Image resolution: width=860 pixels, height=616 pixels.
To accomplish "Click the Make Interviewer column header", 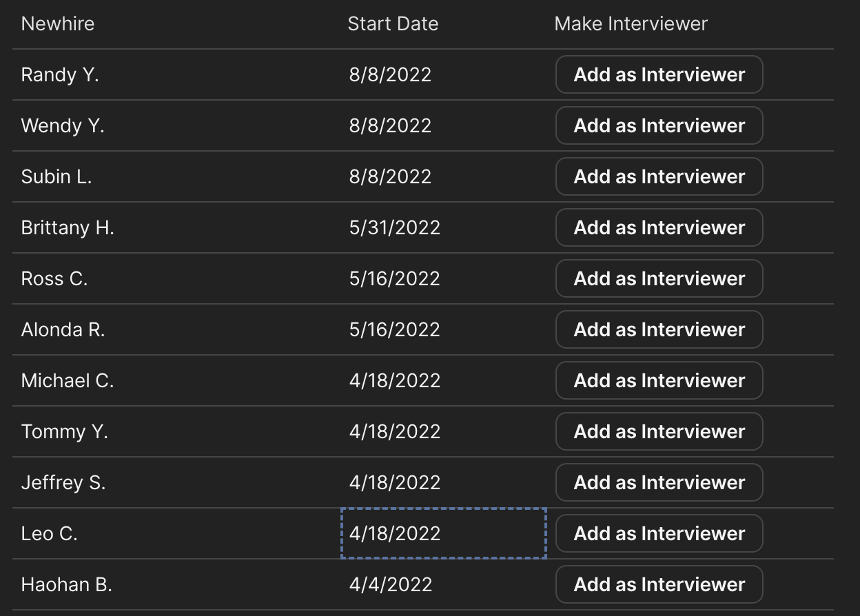I will (631, 23).
